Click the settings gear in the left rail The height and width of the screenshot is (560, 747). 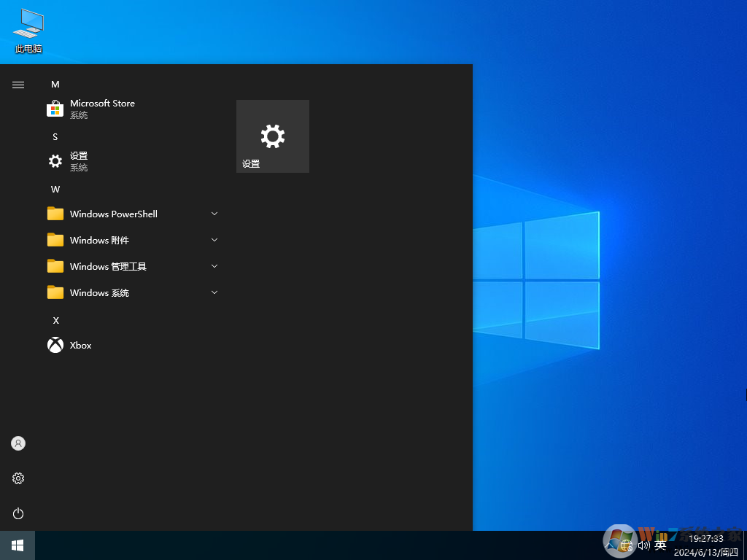18,478
